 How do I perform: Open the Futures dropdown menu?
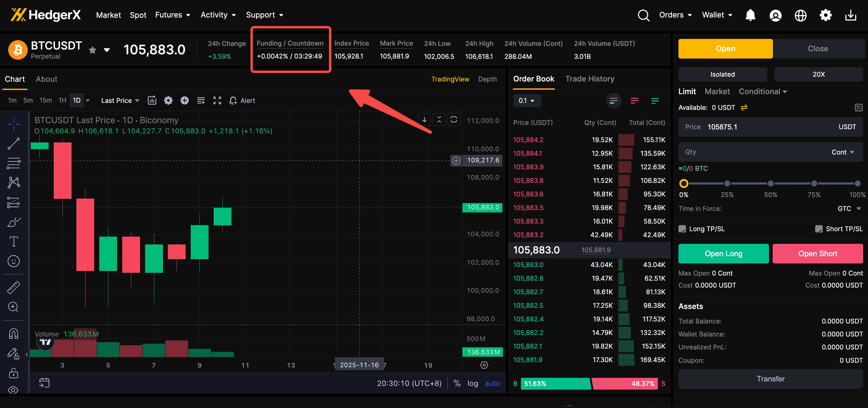173,15
